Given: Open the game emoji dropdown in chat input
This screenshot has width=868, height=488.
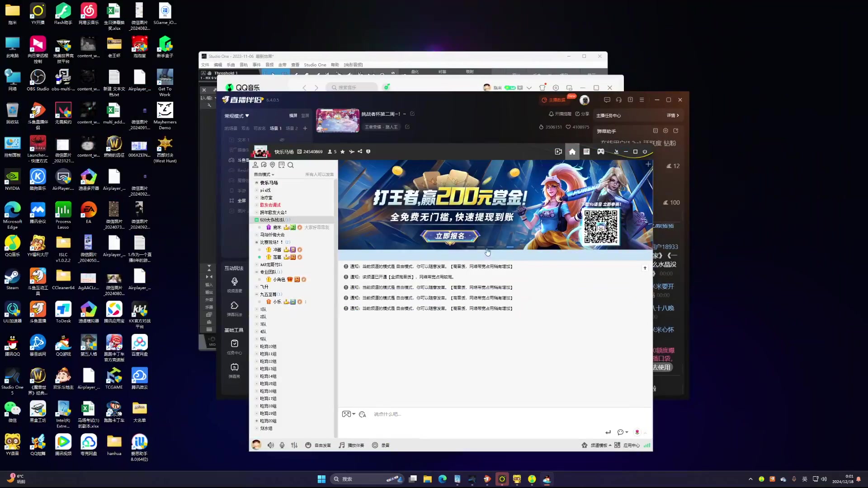Looking at the screenshot, I should coord(348,414).
